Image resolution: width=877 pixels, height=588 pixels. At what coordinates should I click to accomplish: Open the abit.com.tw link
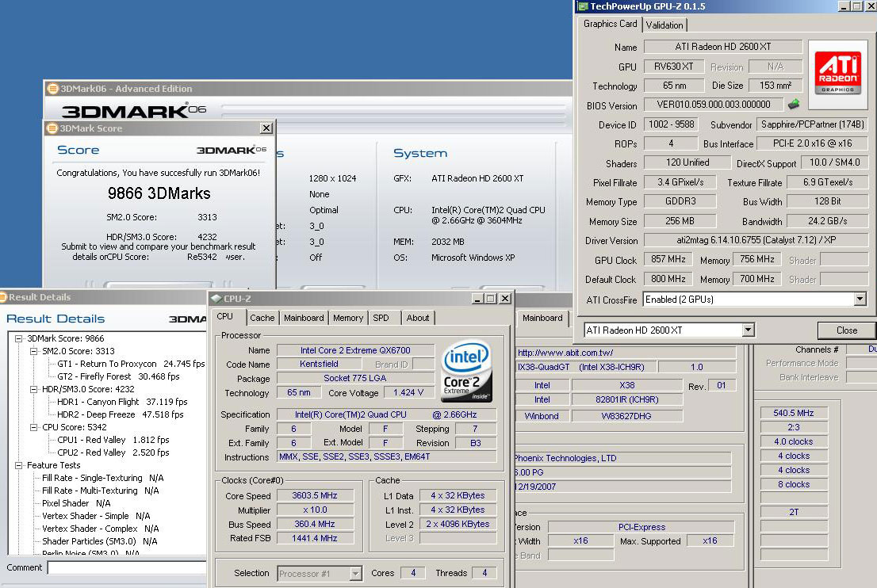pyautogui.click(x=565, y=353)
